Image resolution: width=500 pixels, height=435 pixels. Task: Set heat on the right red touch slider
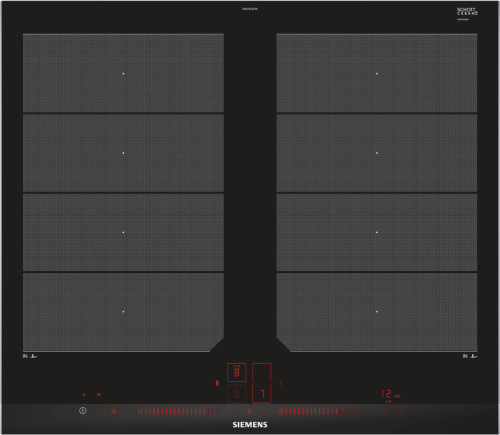click(319, 412)
